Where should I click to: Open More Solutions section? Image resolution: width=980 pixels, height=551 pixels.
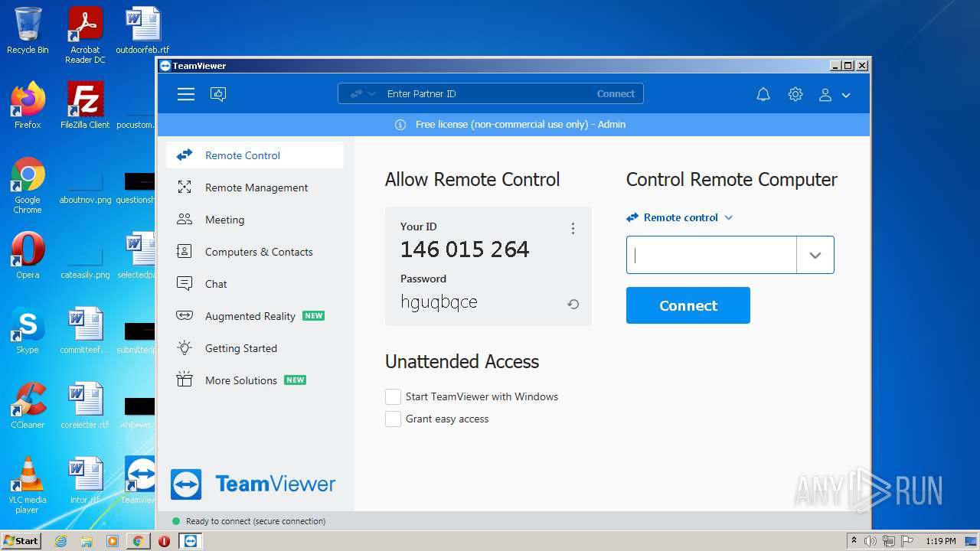[255, 380]
